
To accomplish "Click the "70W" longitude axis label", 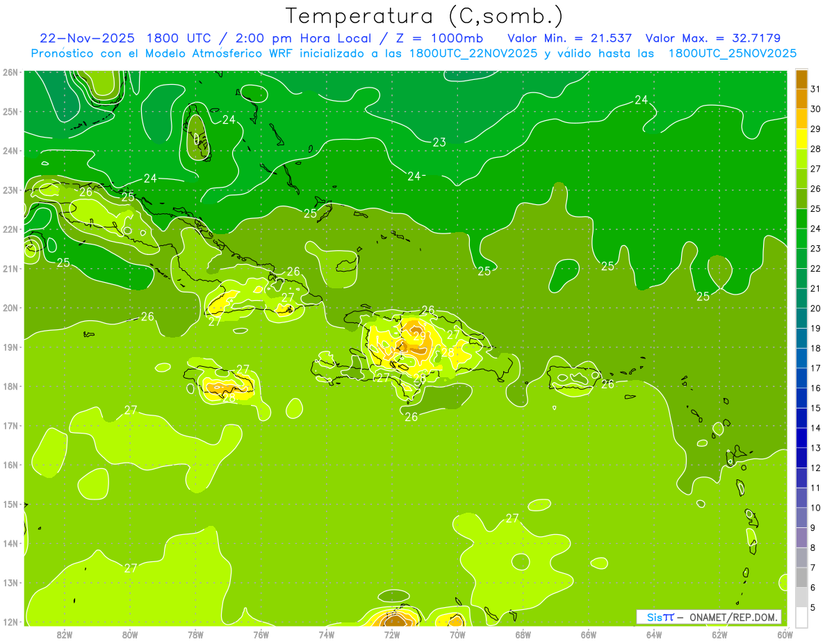I will (x=457, y=634).
